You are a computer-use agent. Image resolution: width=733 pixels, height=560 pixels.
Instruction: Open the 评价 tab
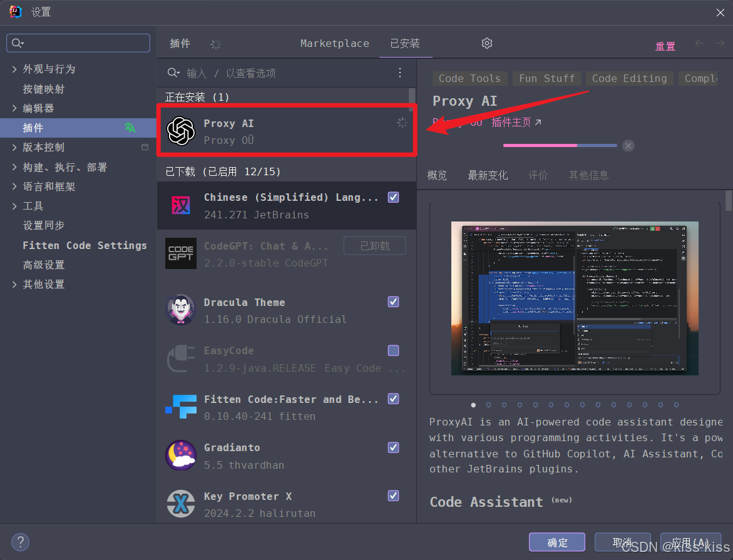tap(538, 175)
